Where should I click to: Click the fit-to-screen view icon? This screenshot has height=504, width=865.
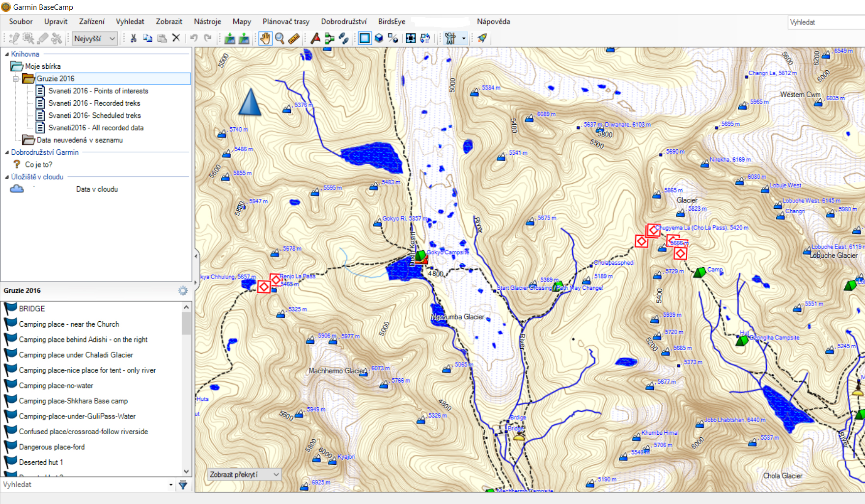point(411,38)
